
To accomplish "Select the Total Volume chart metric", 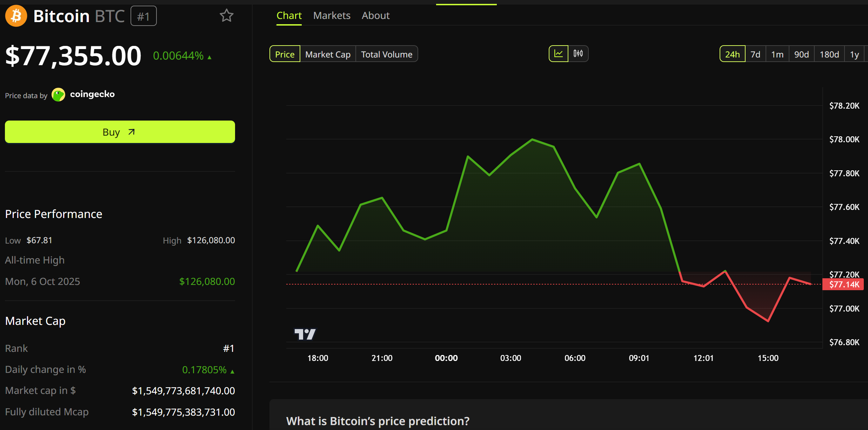I will point(387,54).
